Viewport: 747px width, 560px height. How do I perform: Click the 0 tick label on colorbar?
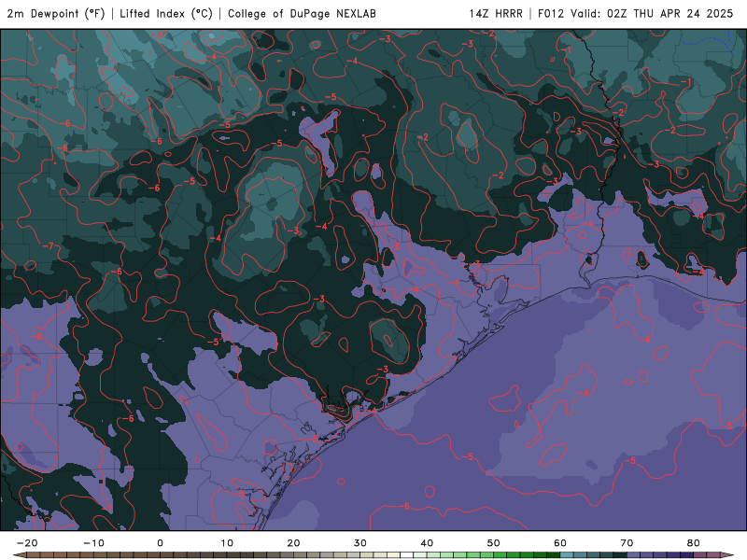tap(160, 543)
